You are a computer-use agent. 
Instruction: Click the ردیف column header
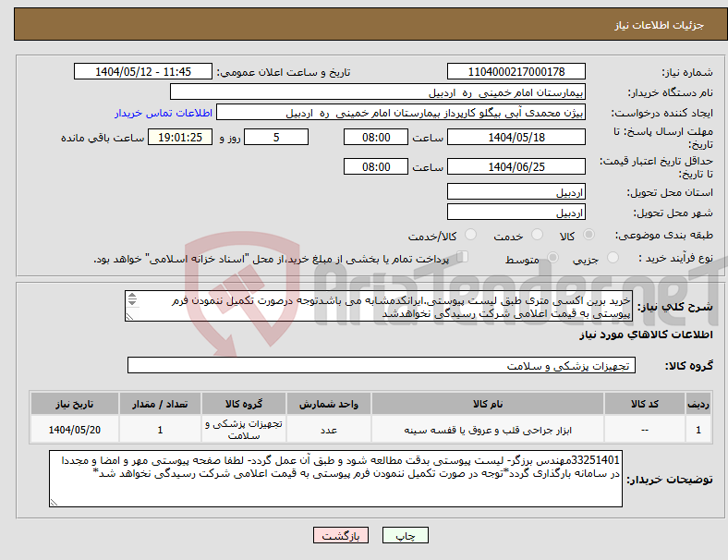(x=698, y=404)
